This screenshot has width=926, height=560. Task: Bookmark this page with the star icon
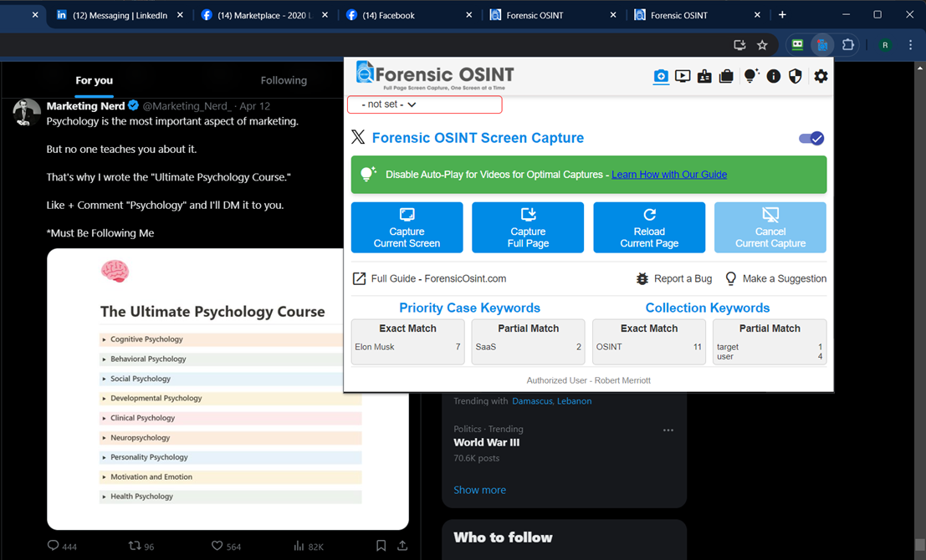(x=762, y=45)
